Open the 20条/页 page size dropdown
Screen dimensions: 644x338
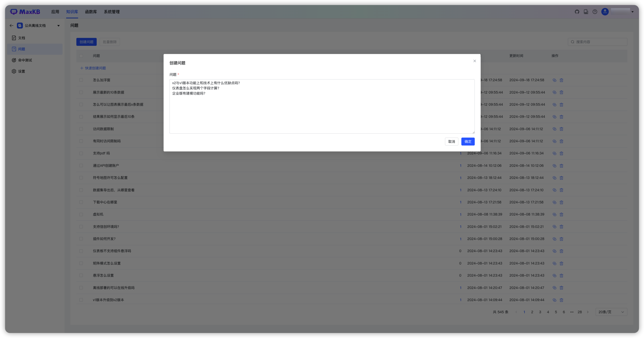[x=611, y=312]
